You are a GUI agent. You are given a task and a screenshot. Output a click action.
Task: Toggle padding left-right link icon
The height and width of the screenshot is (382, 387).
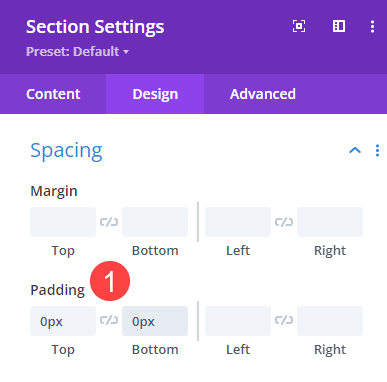pyautogui.click(x=284, y=321)
